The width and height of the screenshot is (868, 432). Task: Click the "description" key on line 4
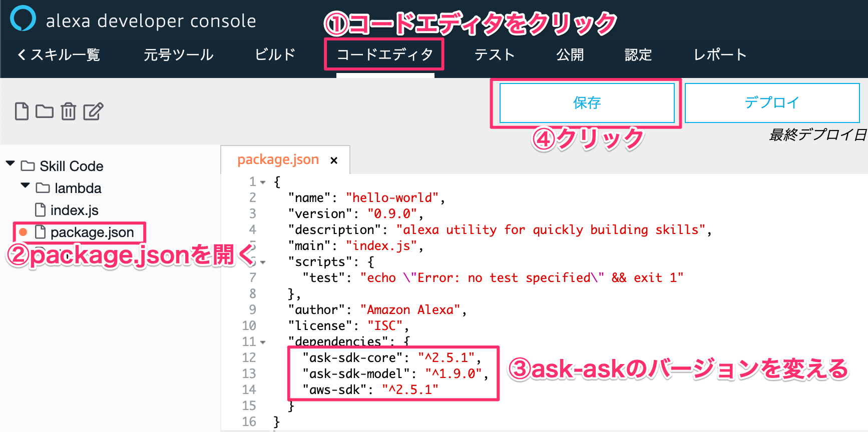334,230
